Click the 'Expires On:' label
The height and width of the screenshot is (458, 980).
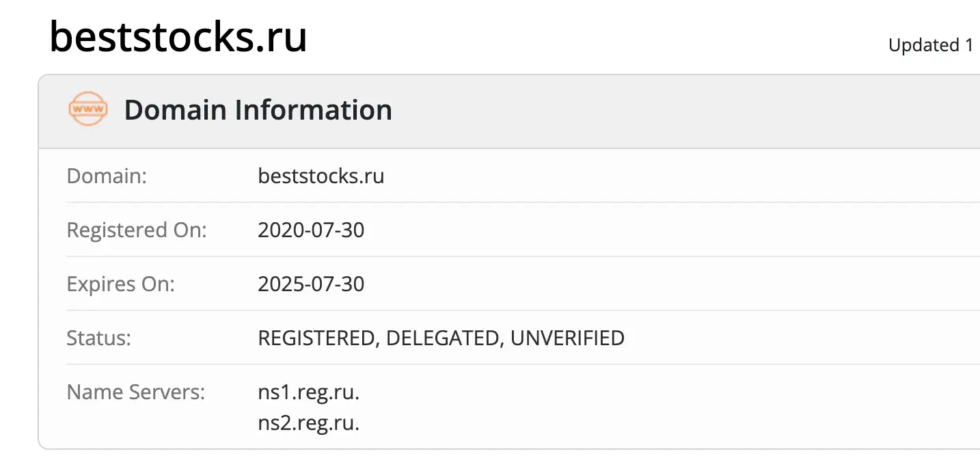tap(120, 284)
